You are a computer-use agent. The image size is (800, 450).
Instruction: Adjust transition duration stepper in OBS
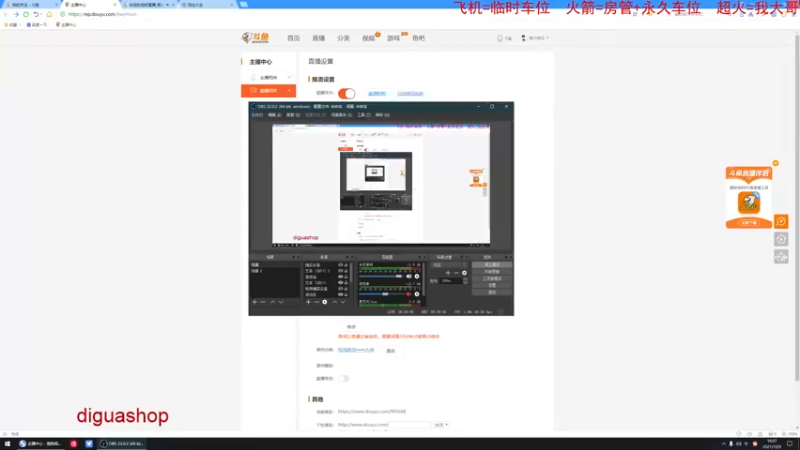click(x=465, y=281)
